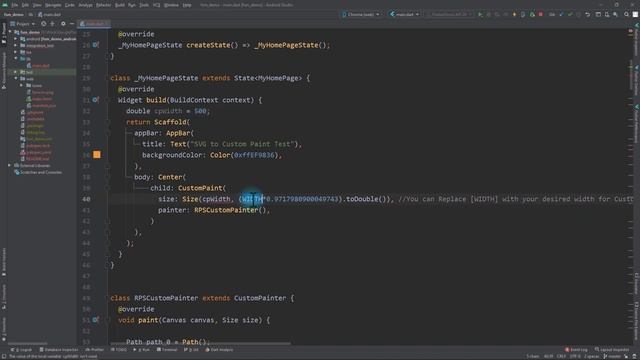Click the UTF-8 encoding status bar item
640x360 pixels.
575,356
